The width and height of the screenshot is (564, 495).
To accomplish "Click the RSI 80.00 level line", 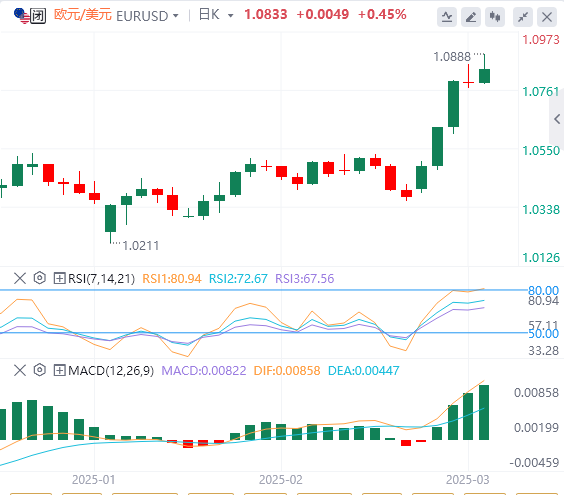I will [263, 290].
